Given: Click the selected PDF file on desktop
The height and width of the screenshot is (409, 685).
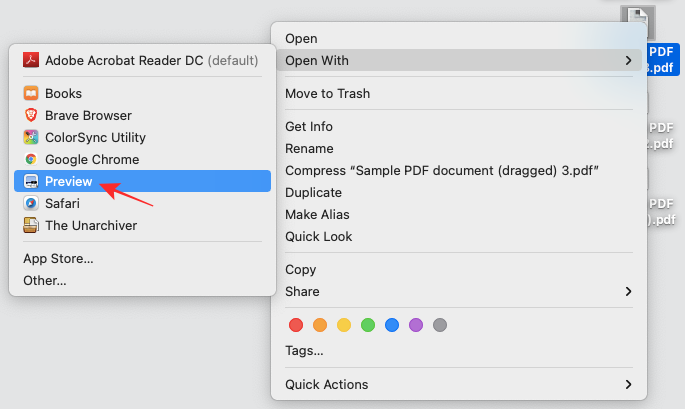Looking at the screenshot, I should point(661,59).
